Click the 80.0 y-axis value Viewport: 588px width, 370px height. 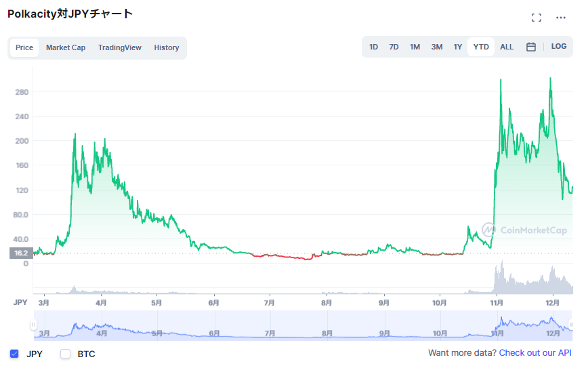[20, 215]
